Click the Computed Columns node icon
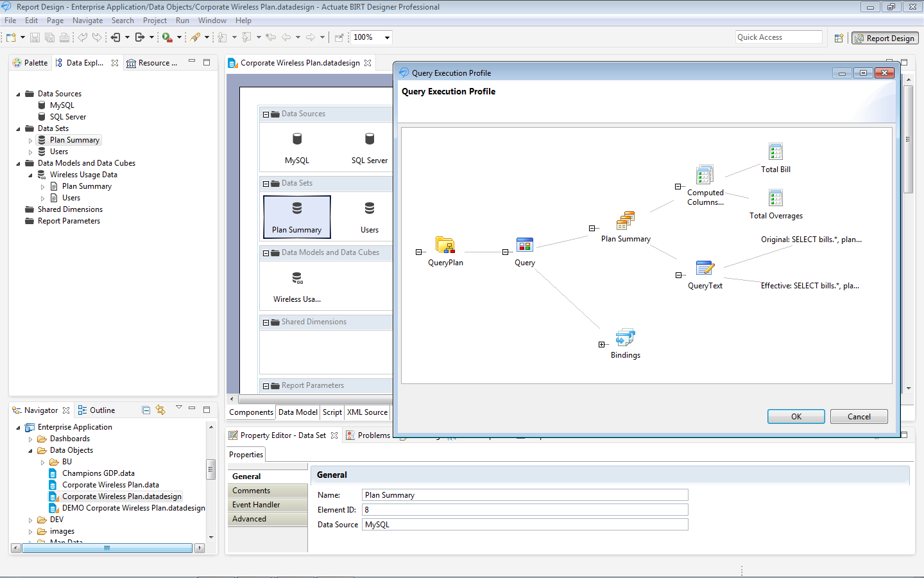The width and height of the screenshot is (924, 578). (705, 174)
